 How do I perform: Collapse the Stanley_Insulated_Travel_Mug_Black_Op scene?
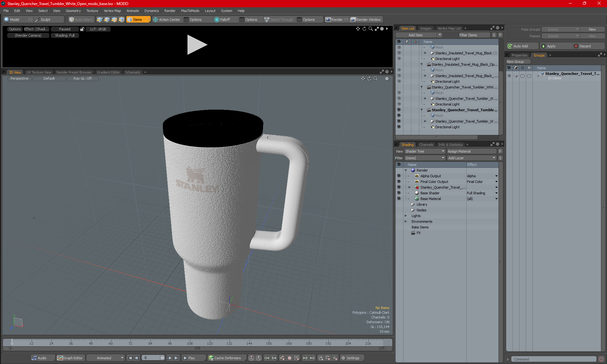point(421,64)
